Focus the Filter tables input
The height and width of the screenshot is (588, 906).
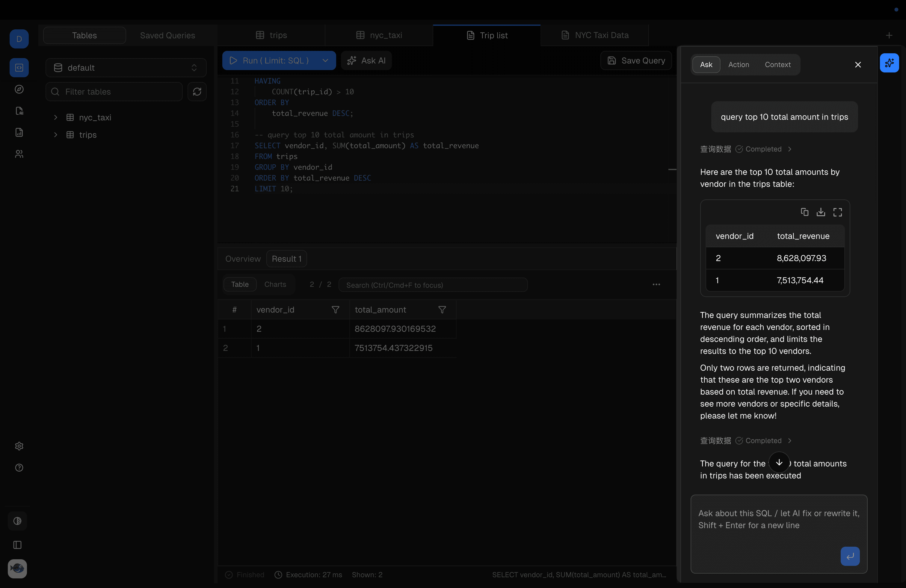coord(114,92)
